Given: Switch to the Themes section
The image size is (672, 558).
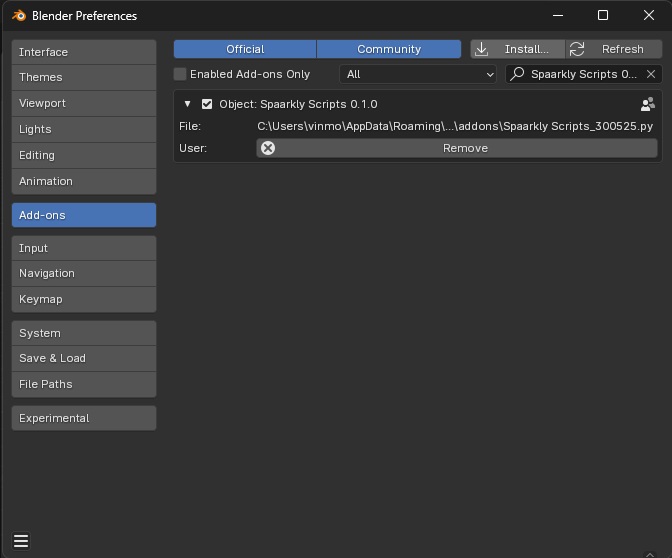Looking at the screenshot, I should pyautogui.click(x=84, y=78).
